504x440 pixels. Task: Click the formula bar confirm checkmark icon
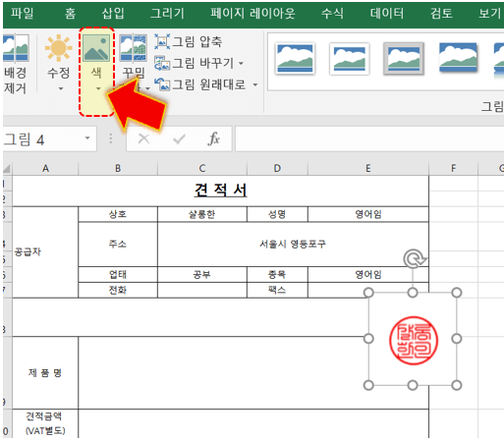[x=179, y=139]
